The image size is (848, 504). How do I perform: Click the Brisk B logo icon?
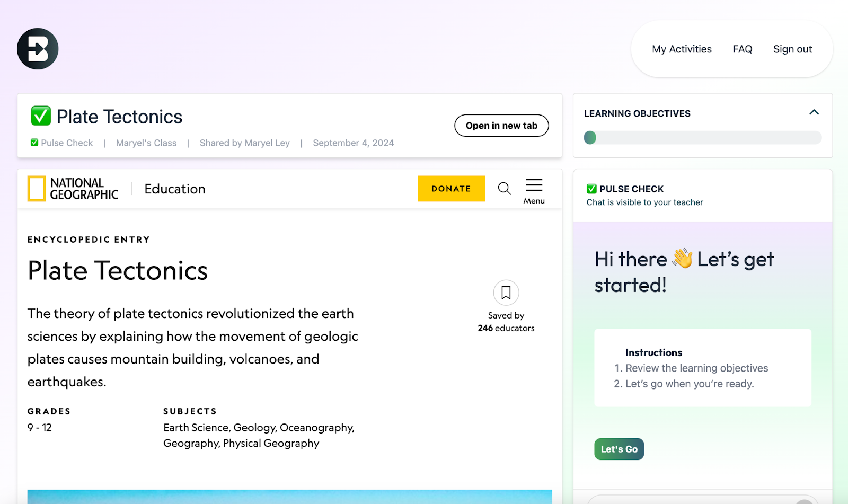(38, 49)
